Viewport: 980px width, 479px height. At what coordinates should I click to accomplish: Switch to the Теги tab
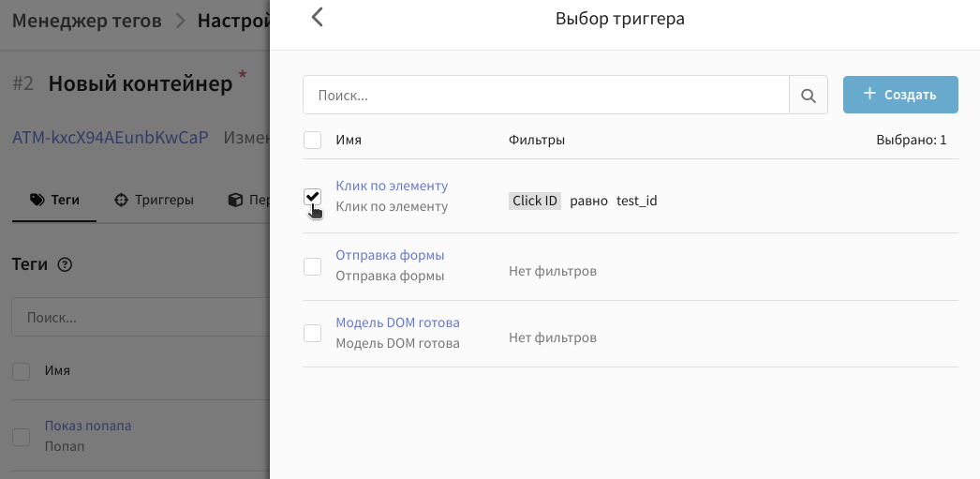pos(54,200)
